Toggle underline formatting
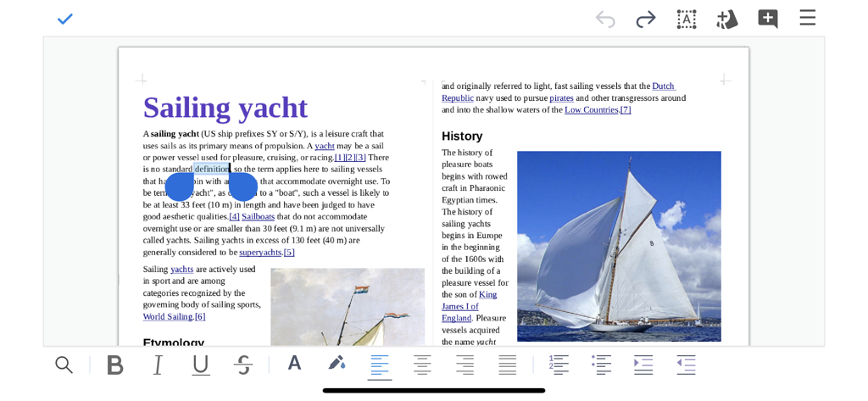The image size is (868, 401). click(200, 365)
